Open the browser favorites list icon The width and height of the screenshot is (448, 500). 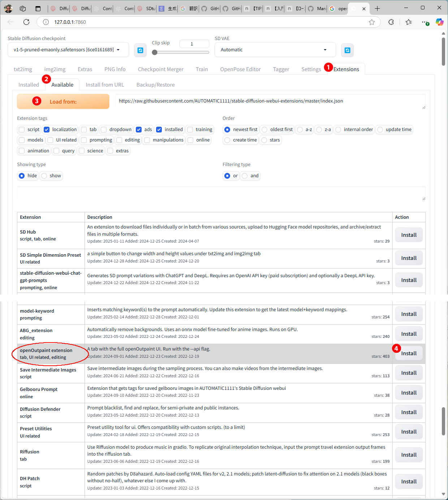pos(409,22)
